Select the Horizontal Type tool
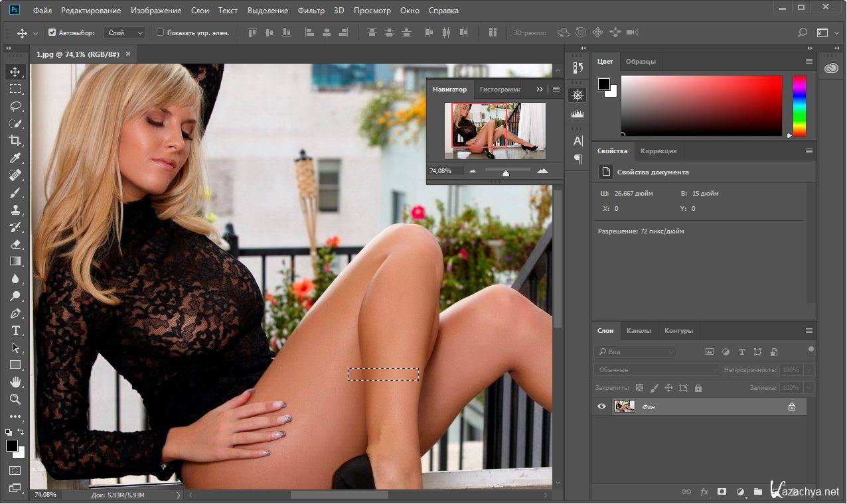This screenshot has height=504, width=847. [x=15, y=330]
